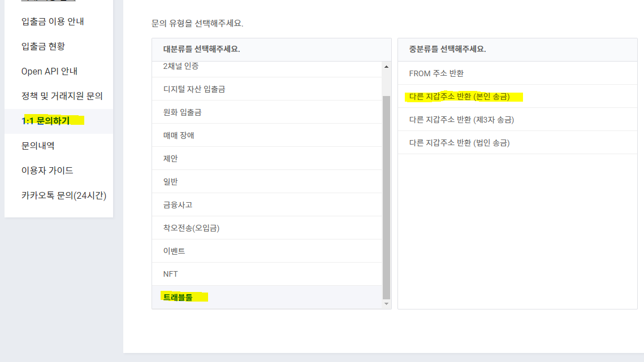Choose 다른 지갑주소 반환 (법인 송금)

coord(517,142)
